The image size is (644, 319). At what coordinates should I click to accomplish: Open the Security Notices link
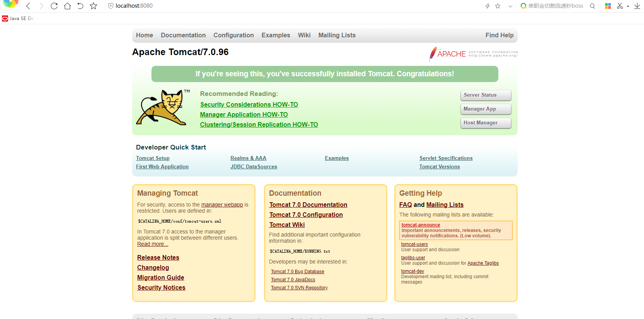click(x=161, y=287)
